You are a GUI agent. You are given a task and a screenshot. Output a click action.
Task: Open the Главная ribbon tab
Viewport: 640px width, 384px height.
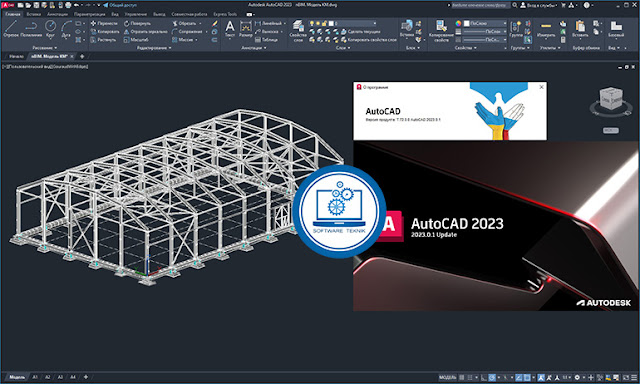click(x=13, y=14)
